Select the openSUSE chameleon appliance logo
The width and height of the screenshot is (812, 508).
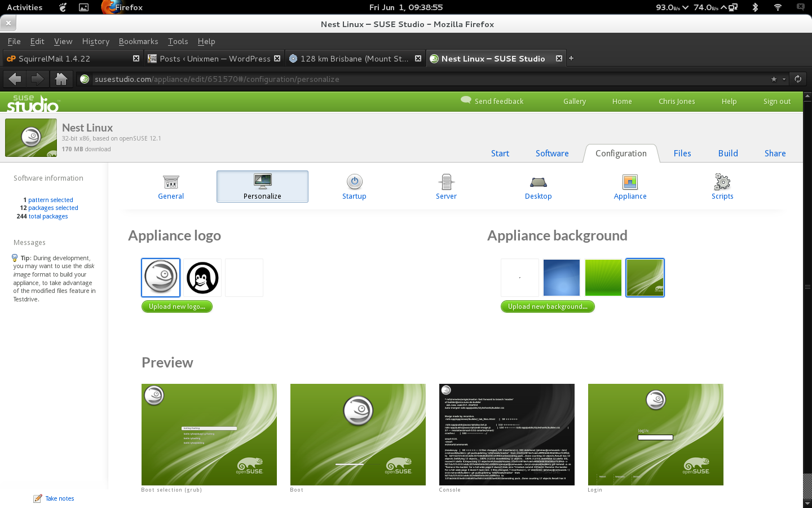point(161,278)
